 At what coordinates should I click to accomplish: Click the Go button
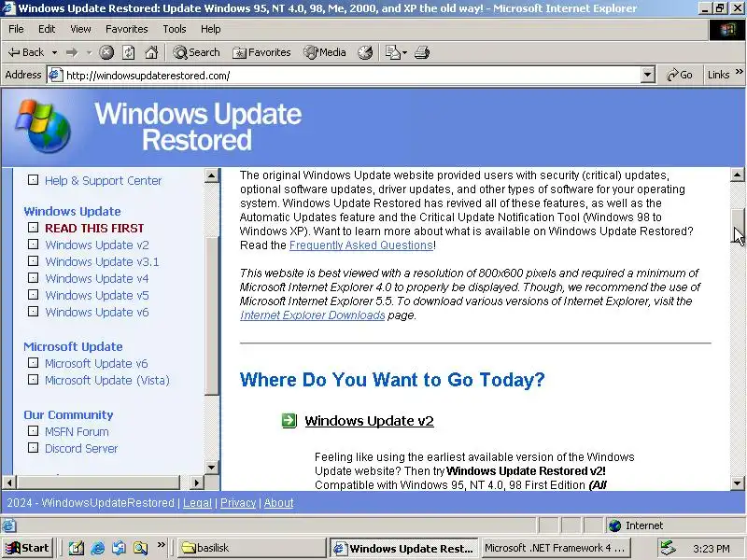(x=680, y=75)
